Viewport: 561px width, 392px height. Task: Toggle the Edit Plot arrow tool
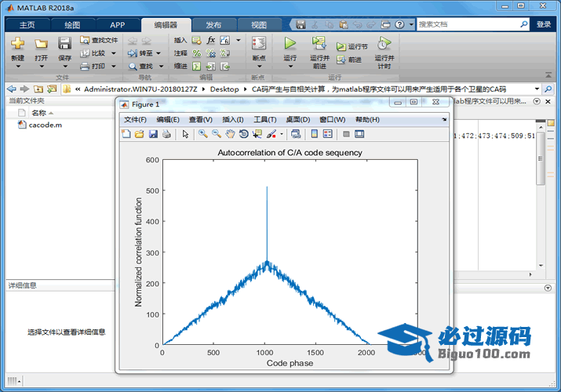tap(186, 134)
